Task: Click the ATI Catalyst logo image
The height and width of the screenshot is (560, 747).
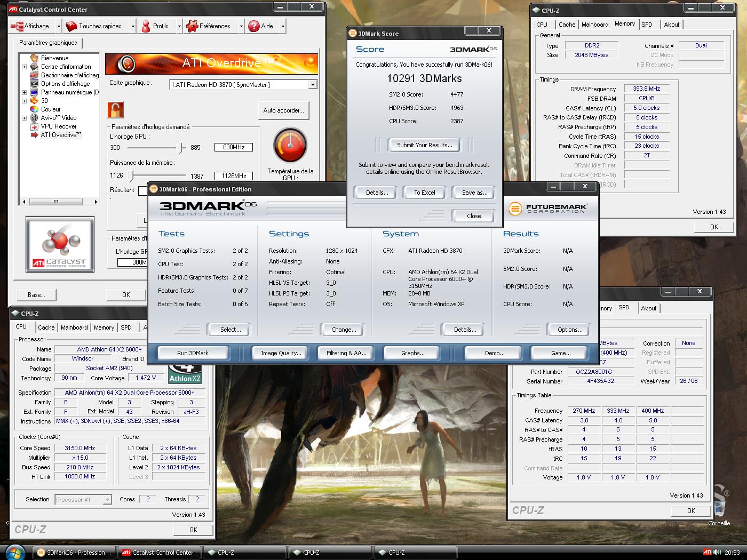Action: 60,244
